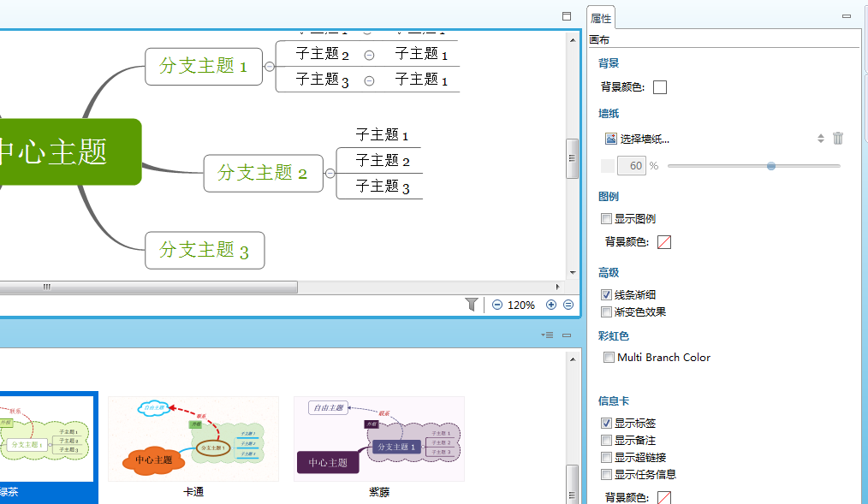This screenshot has height=504, width=868.
Task: Click the fit-to-window zoom icon
Action: pyautogui.click(x=568, y=304)
